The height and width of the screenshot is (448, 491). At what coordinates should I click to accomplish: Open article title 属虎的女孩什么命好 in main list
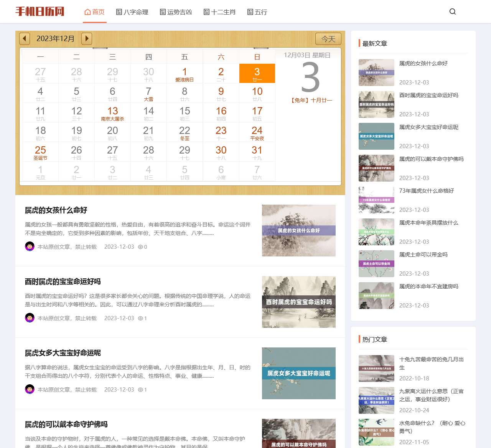(56, 210)
